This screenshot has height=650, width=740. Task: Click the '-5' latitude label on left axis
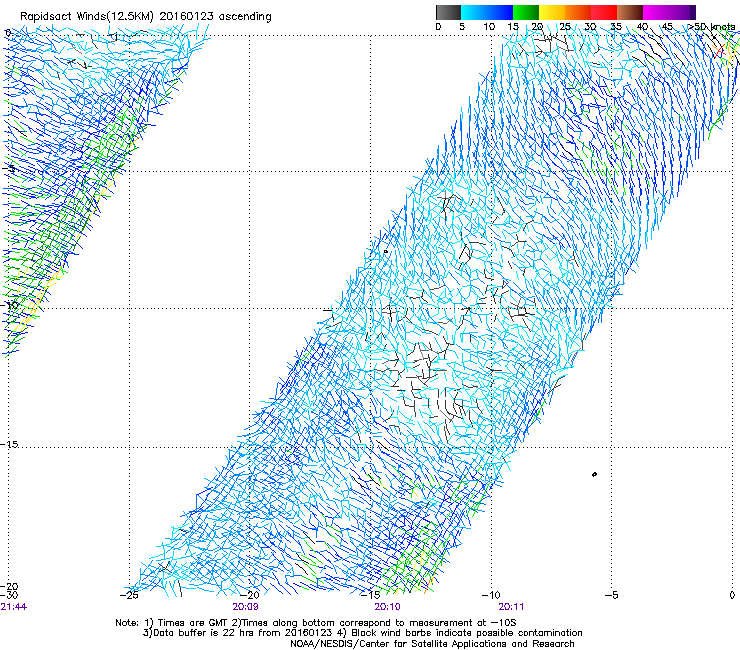click(8, 169)
